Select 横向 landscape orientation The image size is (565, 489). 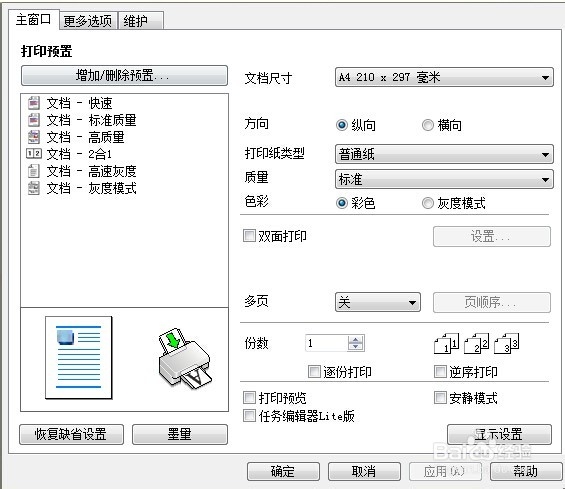(x=428, y=125)
